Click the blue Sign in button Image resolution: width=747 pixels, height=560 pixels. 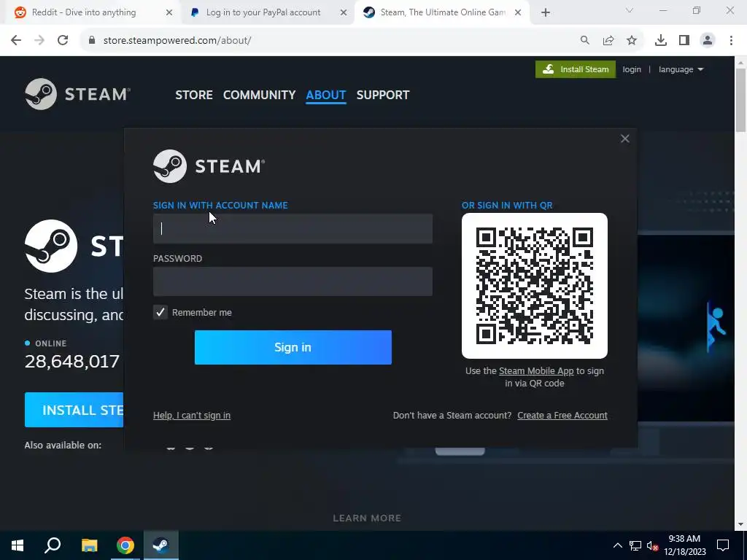coord(293,347)
